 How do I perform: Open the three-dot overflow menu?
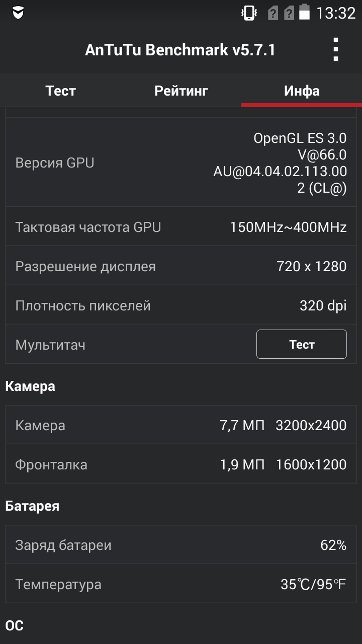pos(336,50)
